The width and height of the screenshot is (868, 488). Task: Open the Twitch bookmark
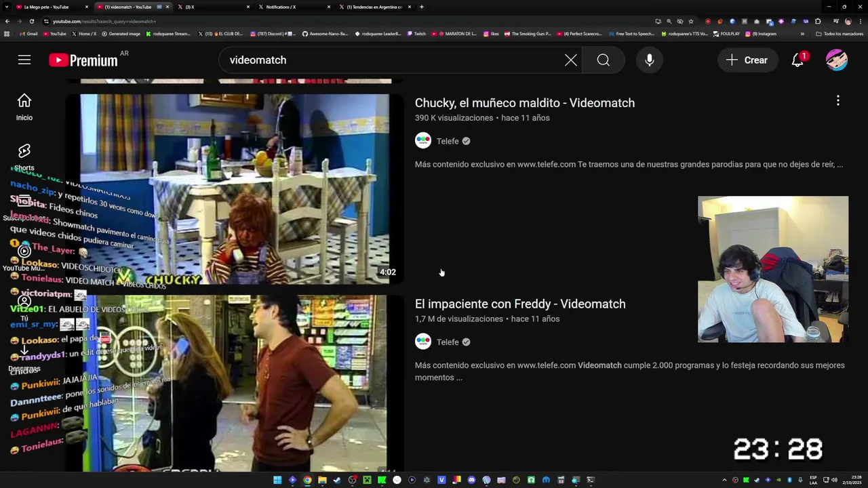point(416,34)
